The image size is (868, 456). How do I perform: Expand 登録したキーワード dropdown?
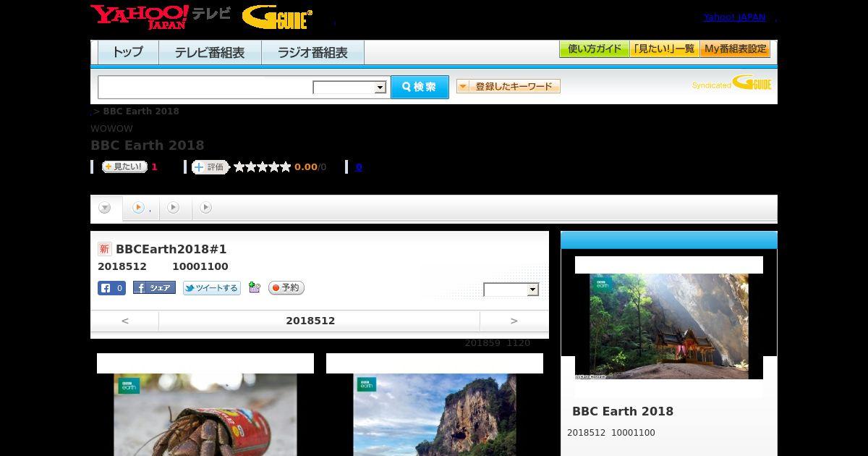tap(509, 87)
